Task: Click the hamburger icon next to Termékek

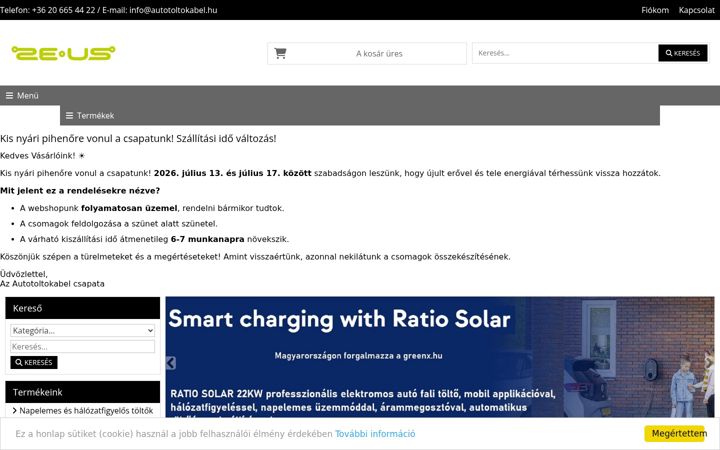Action: (x=69, y=116)
